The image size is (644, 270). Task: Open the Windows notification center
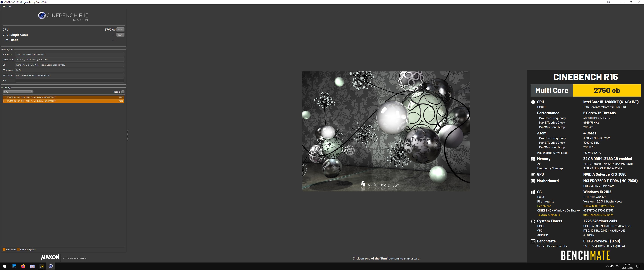(638, 266)
